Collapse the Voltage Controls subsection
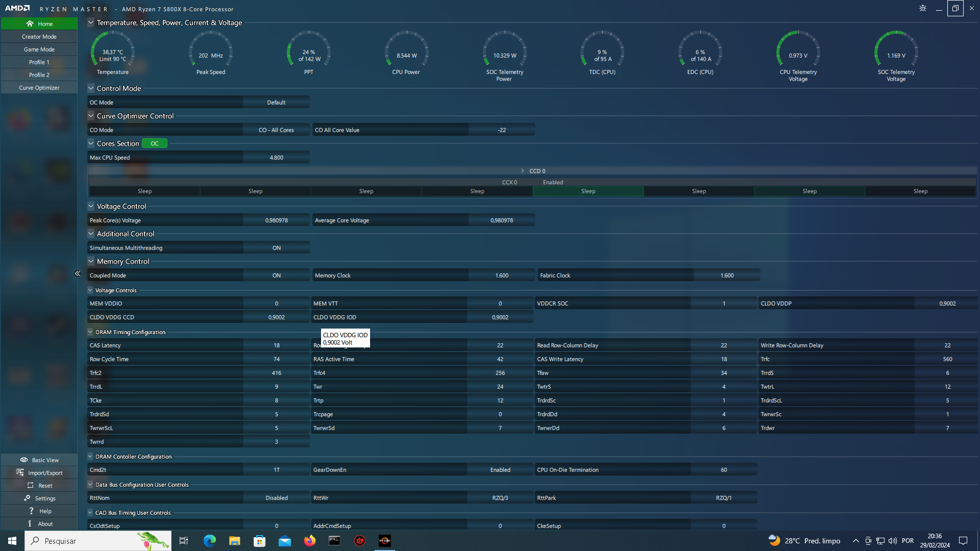Screen dimensions: 980x551 [90, 290]
